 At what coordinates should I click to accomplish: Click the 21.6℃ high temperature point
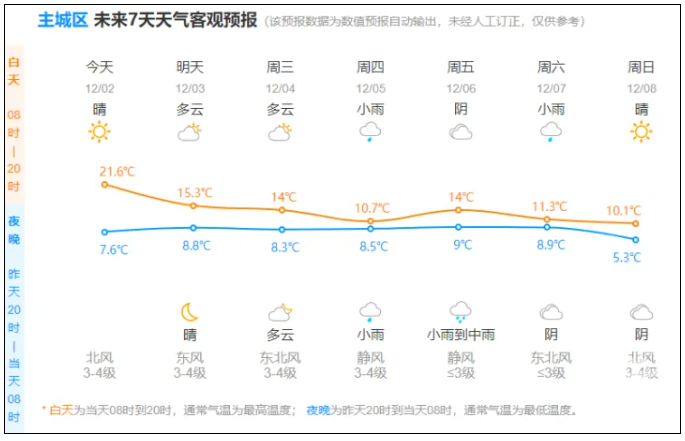click(104, 184)
